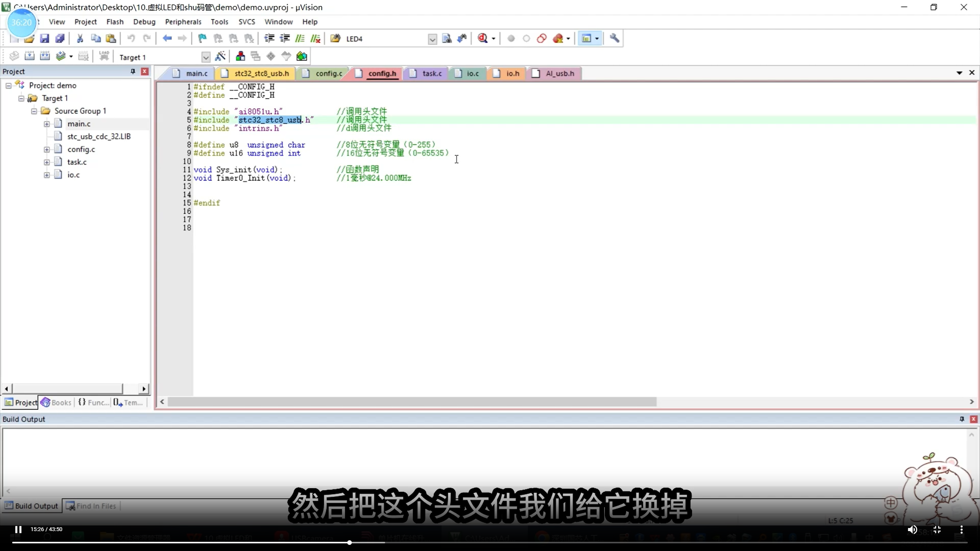Screen dimensions: 980x551
Task: Pin the Build Output panel
Action: coord(961,419)
